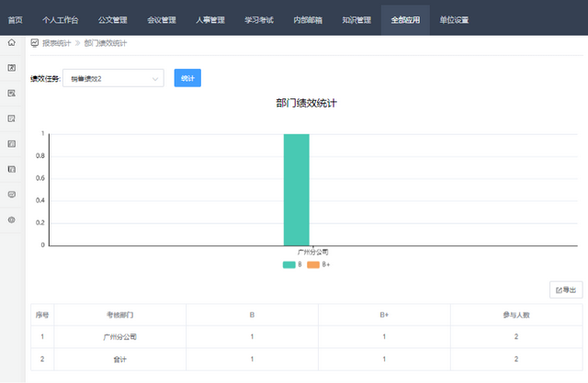Viewport: 588px width, 383px height.
Task: Toggle the B+ series in chart legend
Action: click(318, 265)
